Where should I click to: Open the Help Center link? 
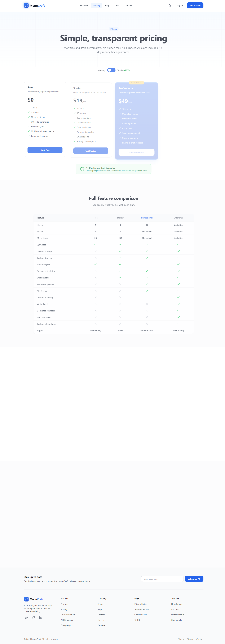click(177, 604)
